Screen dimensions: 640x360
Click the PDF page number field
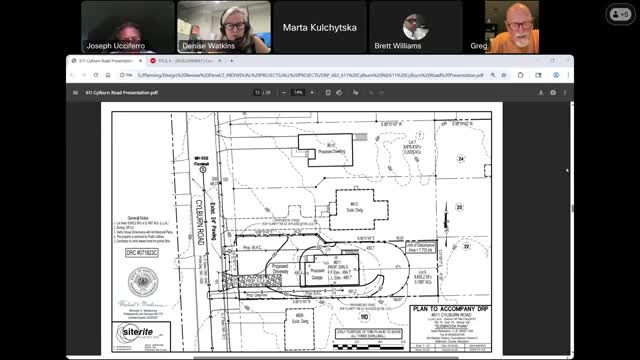point(258,93)
